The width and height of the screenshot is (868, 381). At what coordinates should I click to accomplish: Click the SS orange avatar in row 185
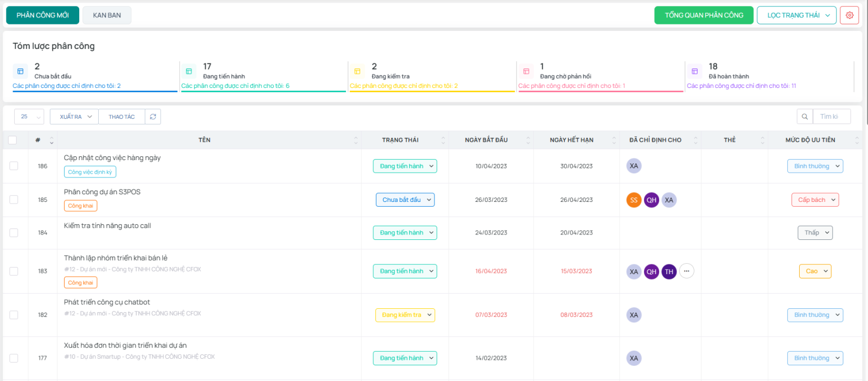pyautogui.click(x=634, y=200)
